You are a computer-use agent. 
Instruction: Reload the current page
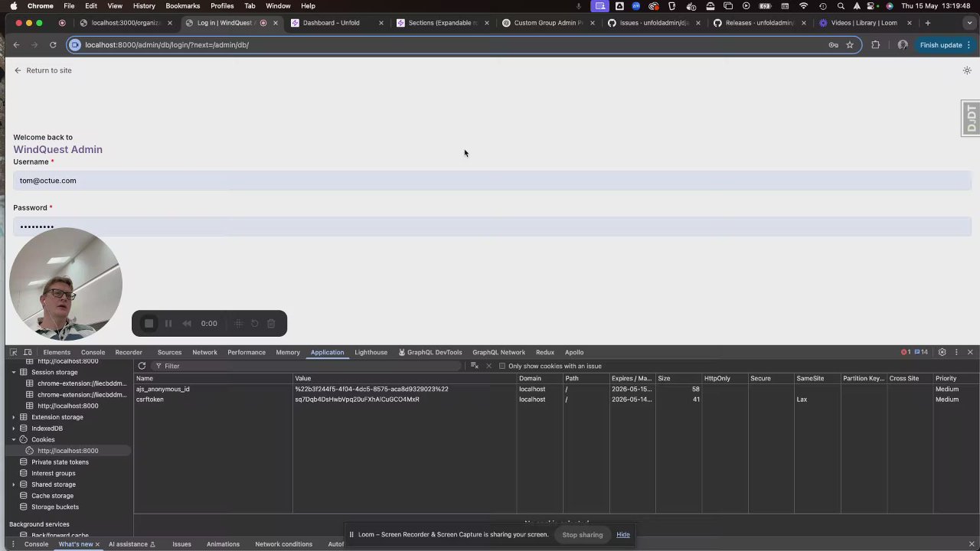click(x=53, y=45)
